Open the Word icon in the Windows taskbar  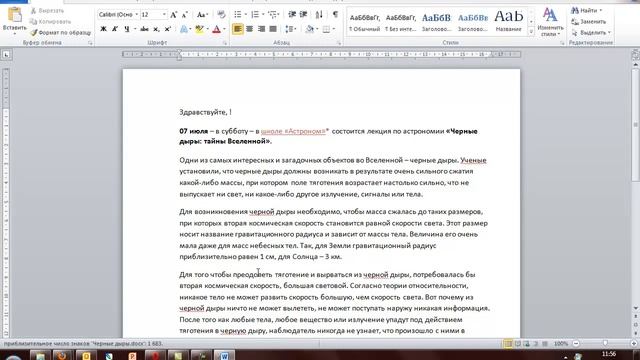tap(224, 356)
